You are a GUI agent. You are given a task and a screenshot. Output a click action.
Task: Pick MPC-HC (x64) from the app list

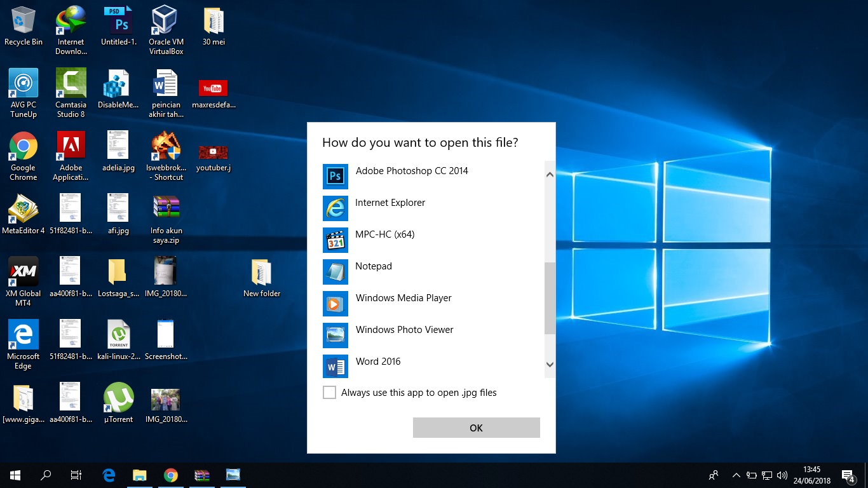pyautogui.click(x=433, y=240)
